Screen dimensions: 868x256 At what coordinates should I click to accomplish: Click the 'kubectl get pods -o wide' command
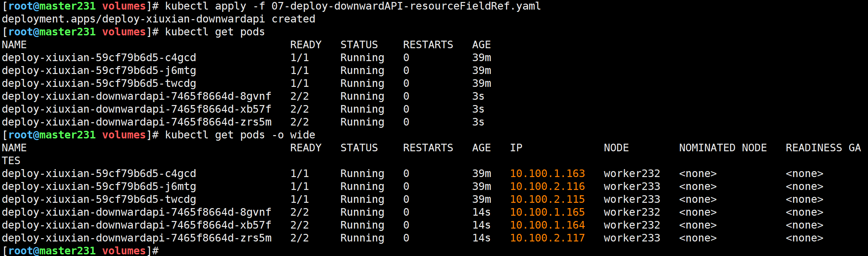point(240,135)
